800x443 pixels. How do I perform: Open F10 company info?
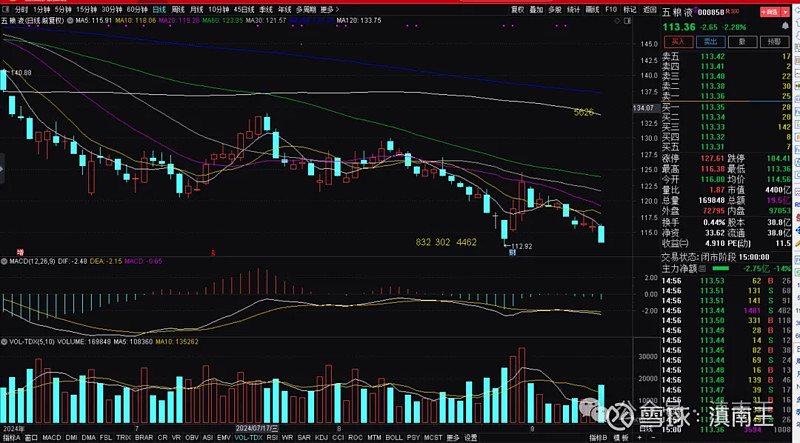(x=611, y=10)
